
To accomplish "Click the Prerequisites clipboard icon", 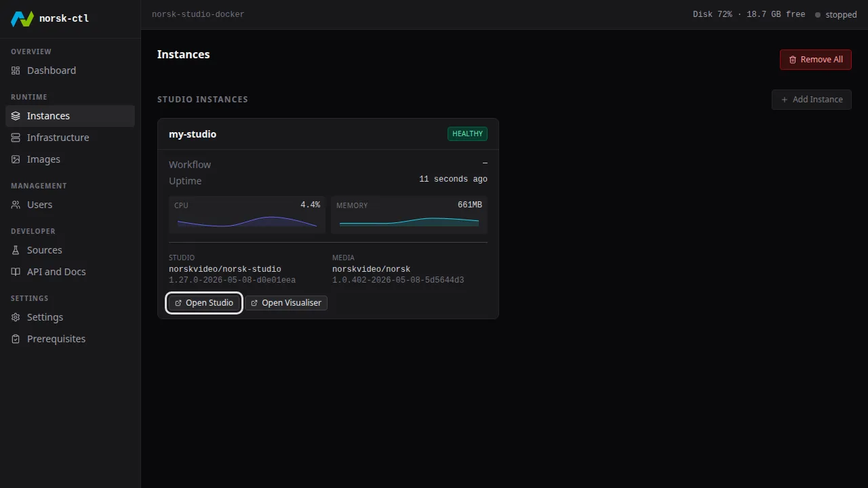I will tap(16, 339).
